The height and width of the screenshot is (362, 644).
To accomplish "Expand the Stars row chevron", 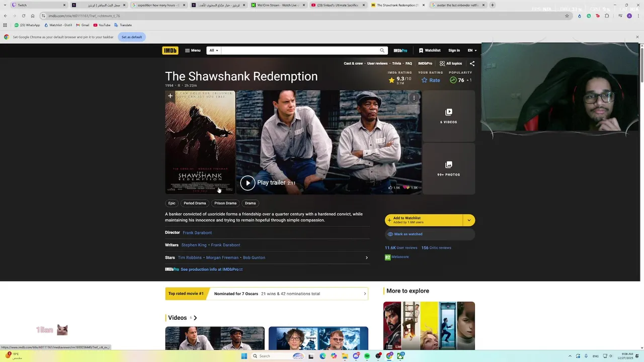I will pos(366,257).
